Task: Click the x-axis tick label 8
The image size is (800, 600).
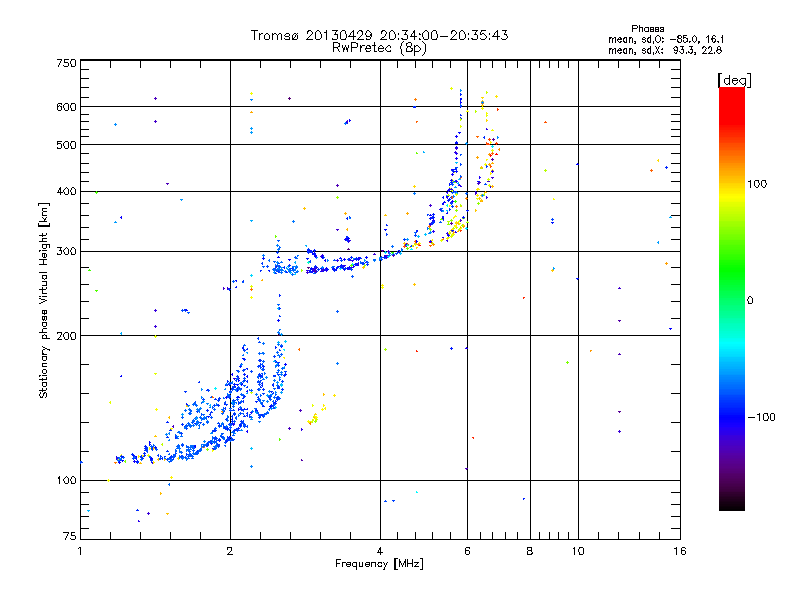Action: coord(530,551)
